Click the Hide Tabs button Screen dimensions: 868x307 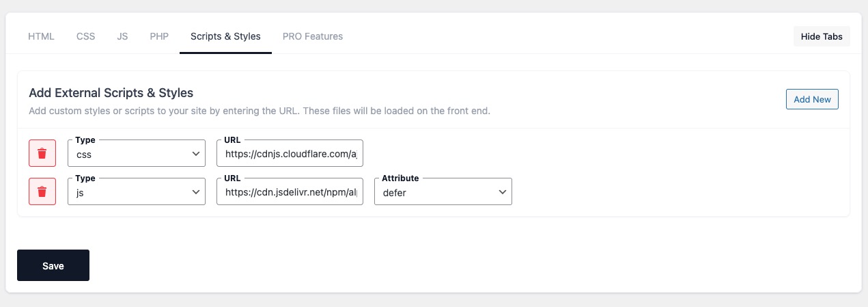(x=822, y=36)
